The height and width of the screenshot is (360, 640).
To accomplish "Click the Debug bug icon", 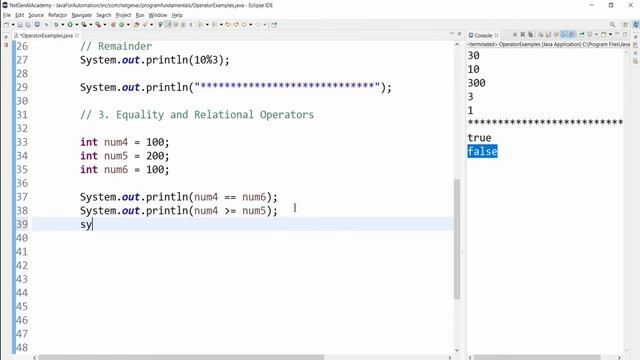I will point(56,24).
